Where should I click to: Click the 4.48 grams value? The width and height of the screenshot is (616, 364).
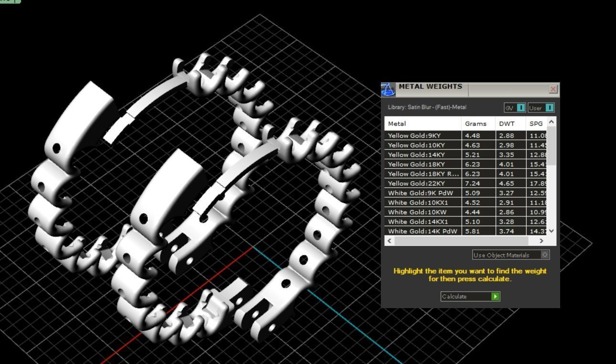[472, 136]
